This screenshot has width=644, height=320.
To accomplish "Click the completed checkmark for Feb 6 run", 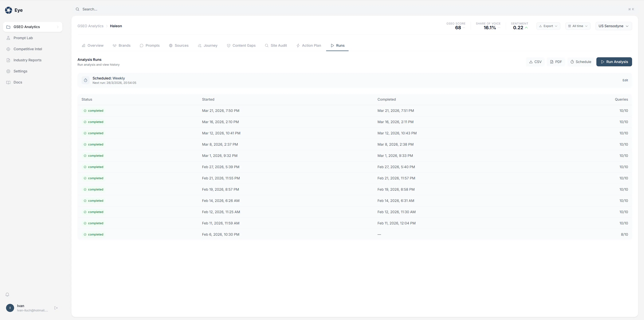I will tap(85, 235).
